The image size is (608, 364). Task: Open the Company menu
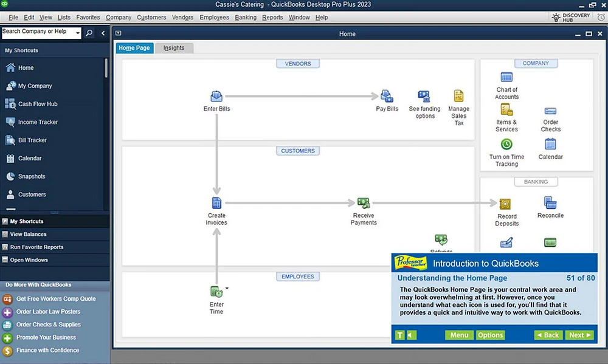pyautogui.click(x=119, y=18)
